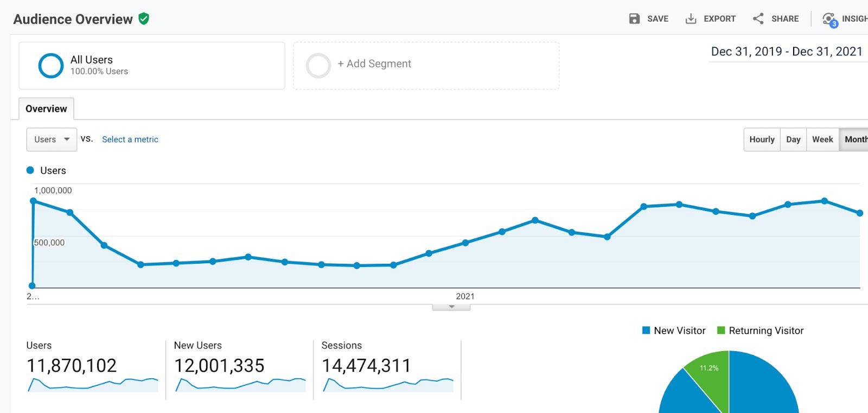
Task: Set the chart interval to Hourly
Action: [x=762, y=139]
